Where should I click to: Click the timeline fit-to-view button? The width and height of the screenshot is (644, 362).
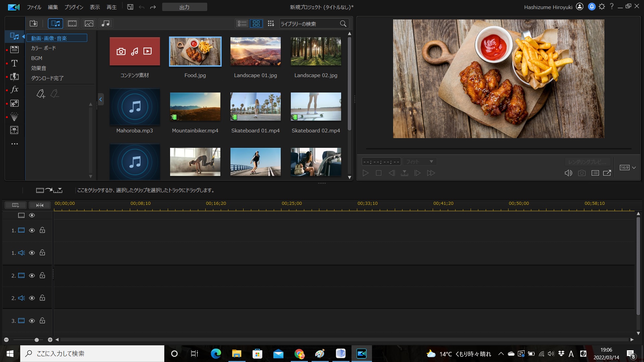(x=40, y=205)
